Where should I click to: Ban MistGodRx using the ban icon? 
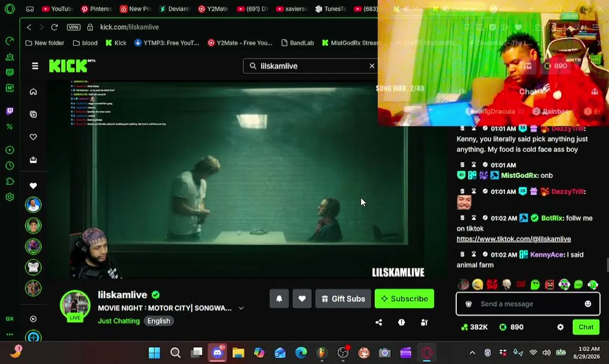(485, 165)
